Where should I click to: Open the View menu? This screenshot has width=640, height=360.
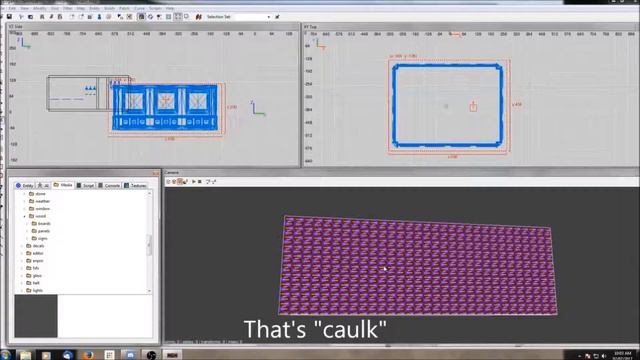25,8
